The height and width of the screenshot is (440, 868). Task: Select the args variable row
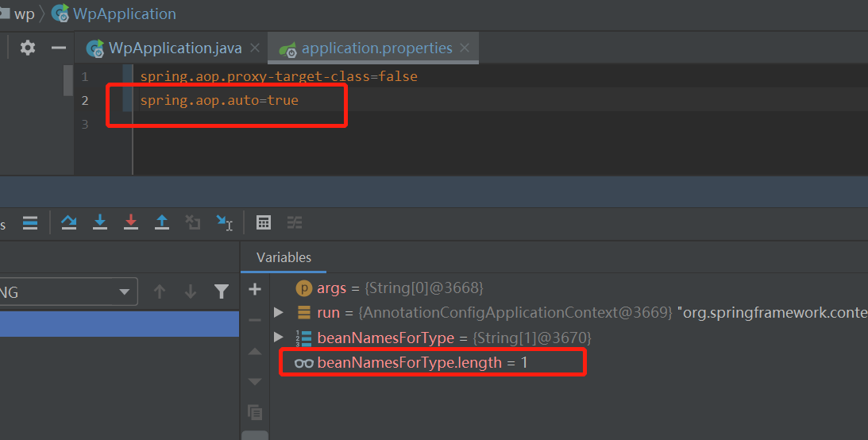569,288
